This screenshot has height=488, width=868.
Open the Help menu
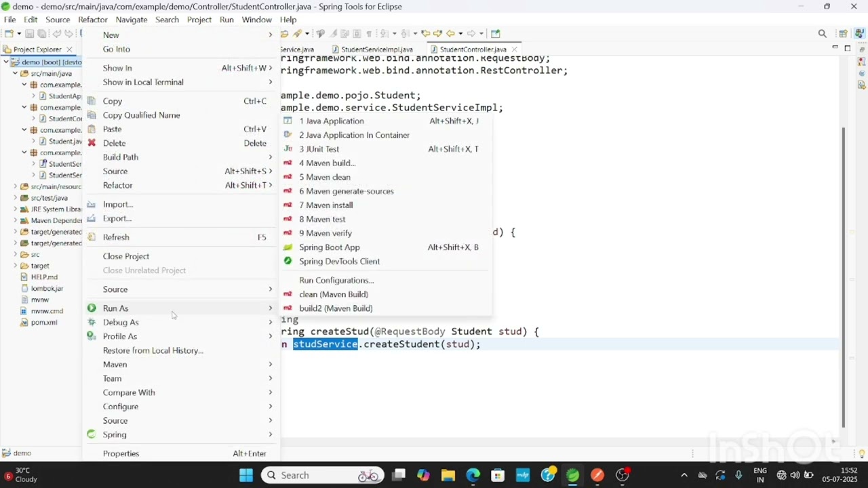pyautogui.click(x=288, y=20)
